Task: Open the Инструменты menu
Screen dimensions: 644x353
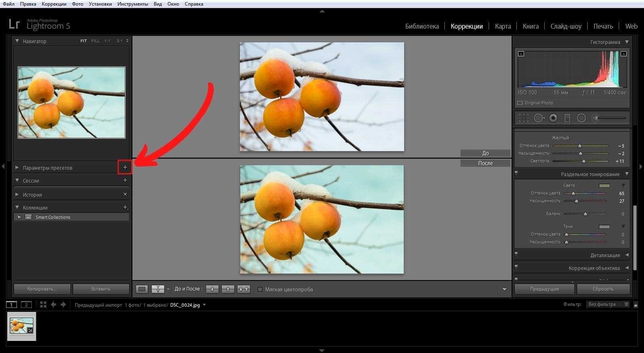Action: click(x=132, y=4)
